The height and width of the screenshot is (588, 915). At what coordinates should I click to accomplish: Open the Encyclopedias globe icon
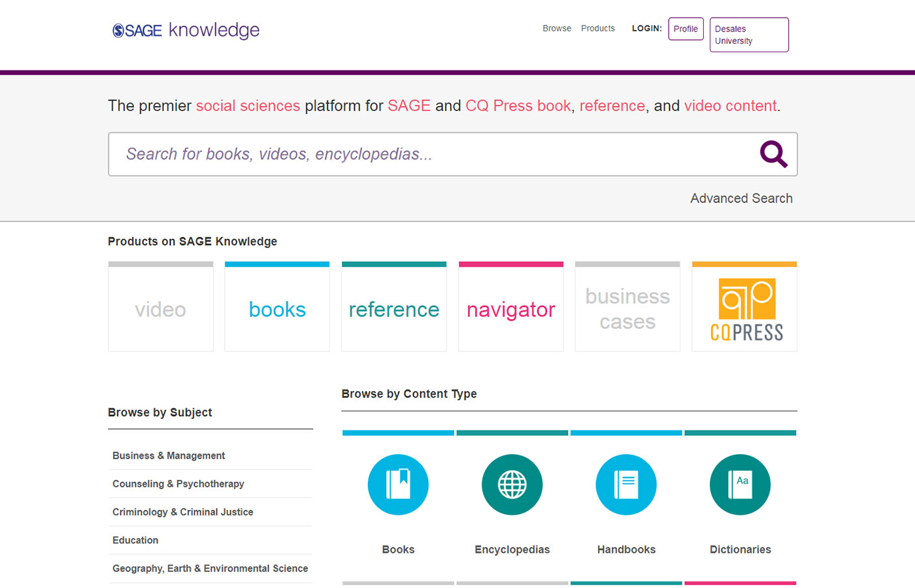tap(512, 485)
